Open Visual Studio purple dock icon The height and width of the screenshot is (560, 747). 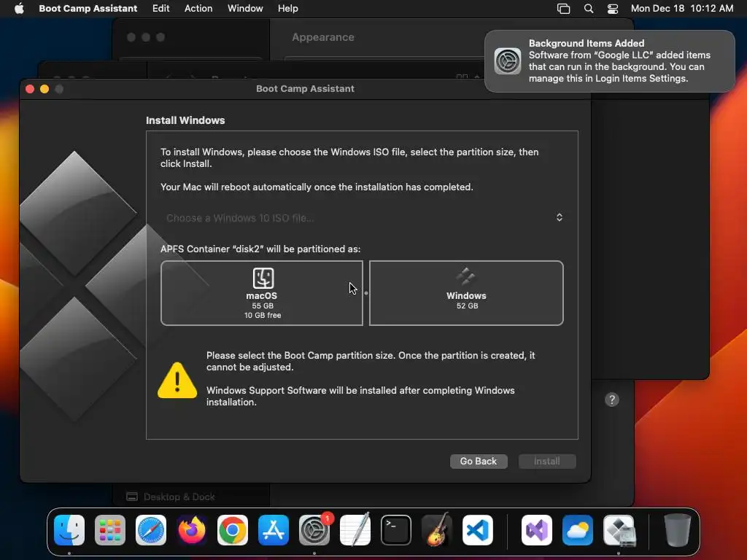pyautogui.click(x=537, y=530)
